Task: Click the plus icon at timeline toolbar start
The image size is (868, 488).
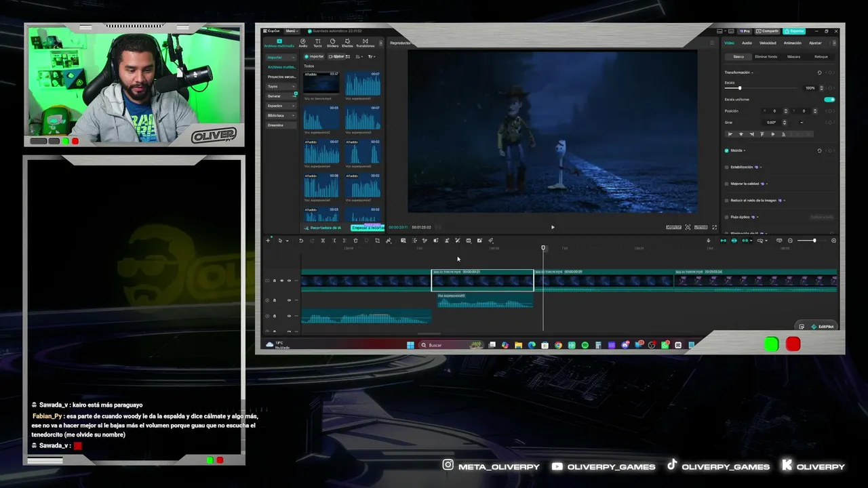Action: pos(268,241)
